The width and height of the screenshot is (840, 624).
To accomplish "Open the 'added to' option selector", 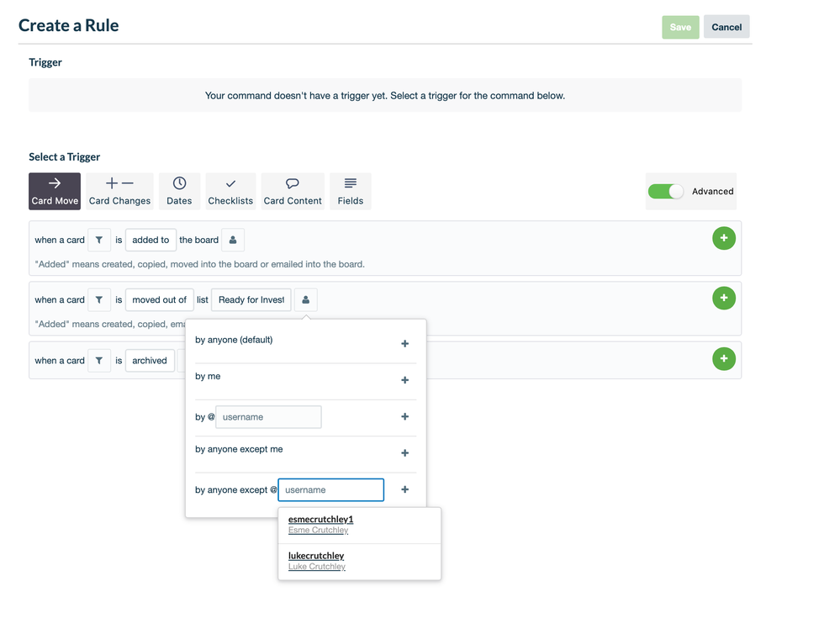I will (x=151, y=240).
